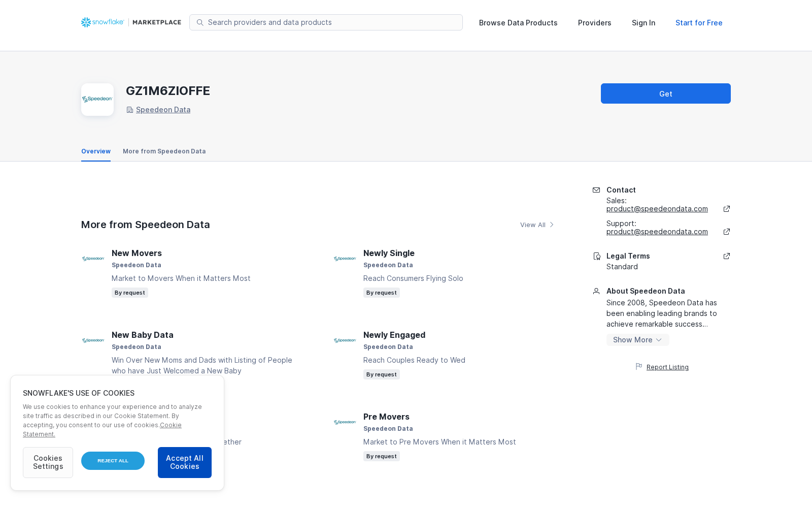Click the Newly Engaged Speedeon logo
Image resolution: width=812 pixels, height=508 pixels.
click(x=345, y=340)
